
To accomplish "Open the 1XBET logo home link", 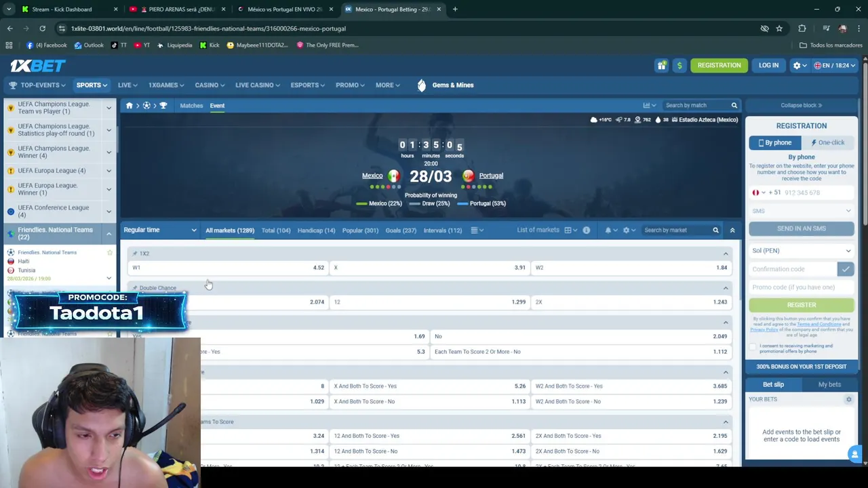I will coord(38,65).
